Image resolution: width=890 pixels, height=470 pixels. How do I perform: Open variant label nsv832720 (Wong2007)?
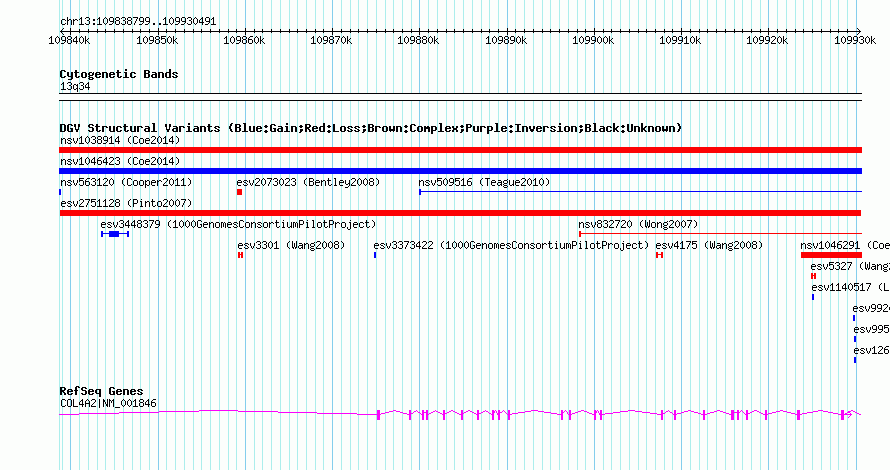(638, 224)
